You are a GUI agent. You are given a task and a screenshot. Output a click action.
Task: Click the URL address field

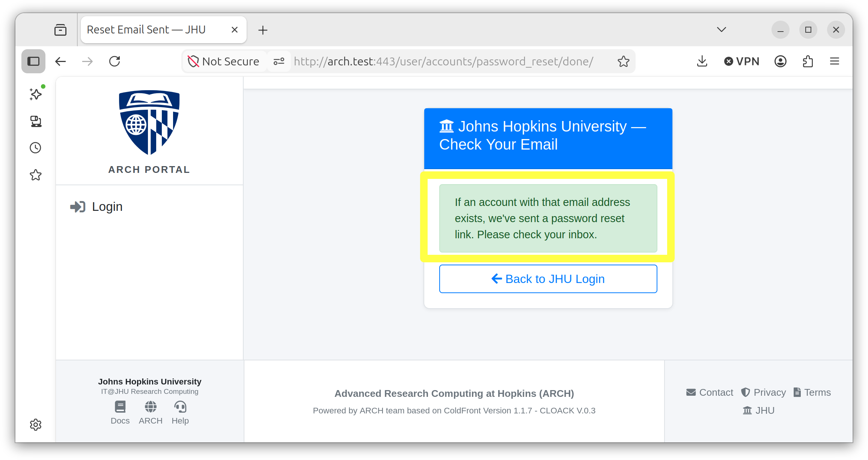coord(443,61)
